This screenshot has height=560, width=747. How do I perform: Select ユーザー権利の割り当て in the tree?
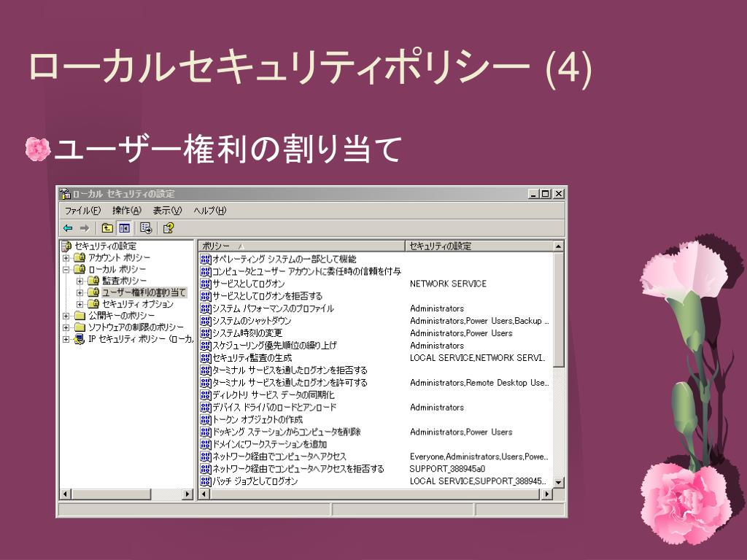click(x=144, y=292)
